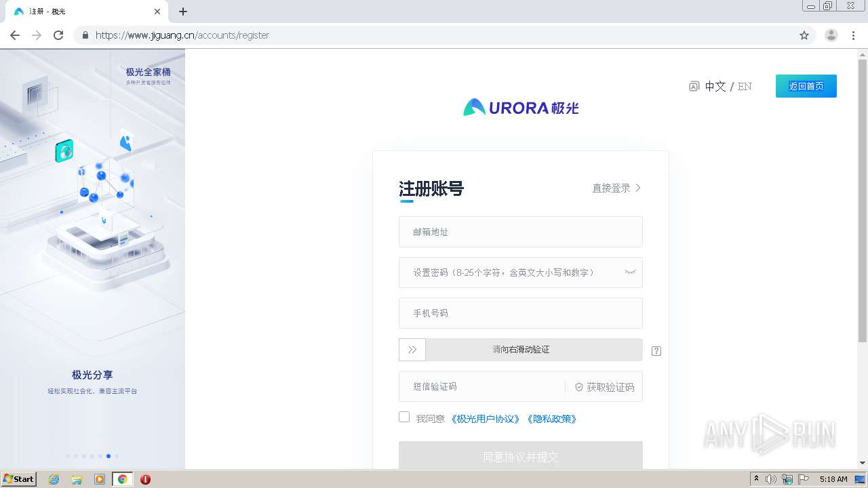Click the language translate icon
Image resolution: width=868 pixels, height=488 pixels.
pos(694,86)
